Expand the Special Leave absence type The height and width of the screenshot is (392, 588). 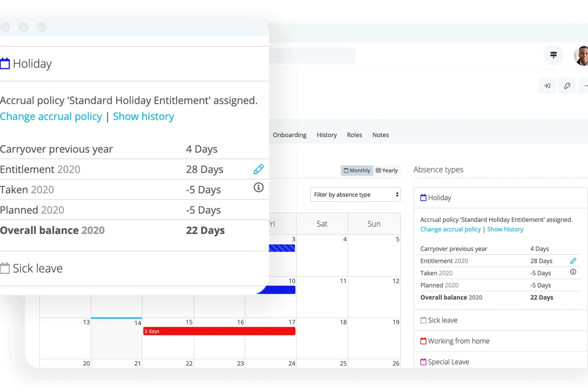[448, 361]
